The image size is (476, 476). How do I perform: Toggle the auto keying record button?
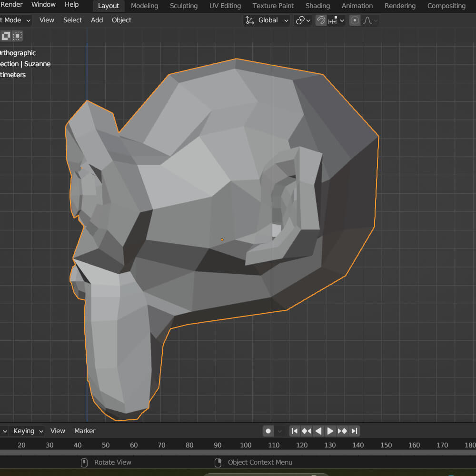tap(268, 431)
